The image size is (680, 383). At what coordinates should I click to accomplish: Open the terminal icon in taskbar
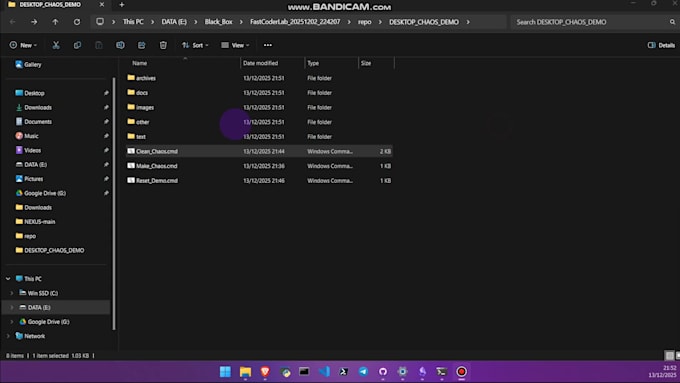pos(441,372)
